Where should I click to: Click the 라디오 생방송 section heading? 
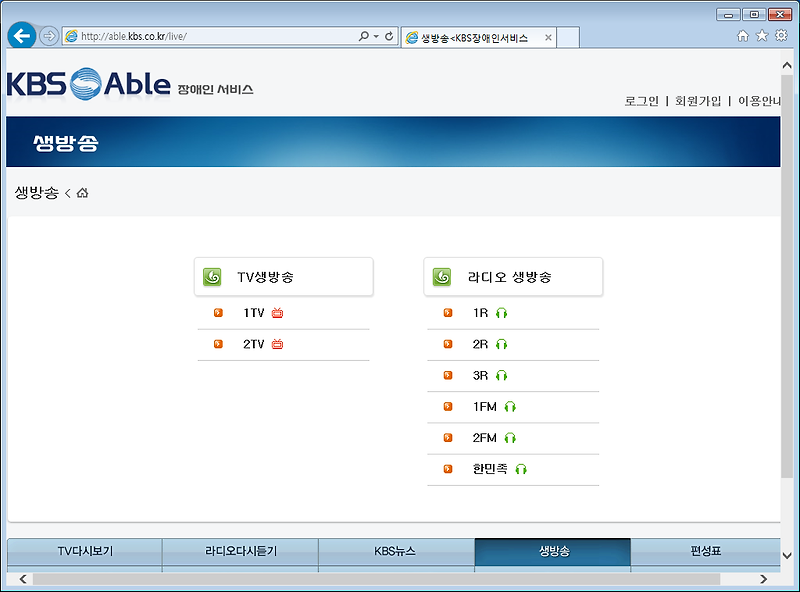510,277
